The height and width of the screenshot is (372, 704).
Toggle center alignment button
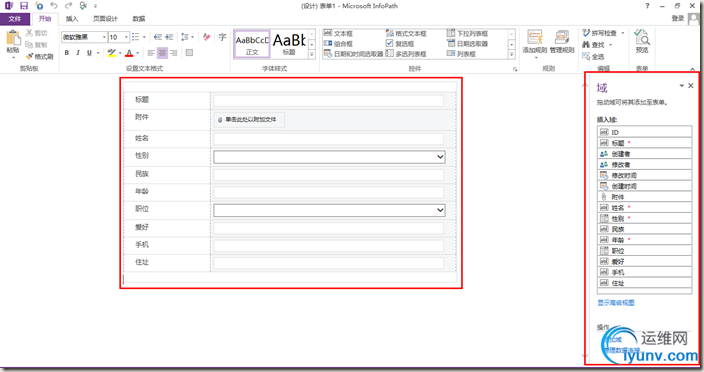(162, 53)
